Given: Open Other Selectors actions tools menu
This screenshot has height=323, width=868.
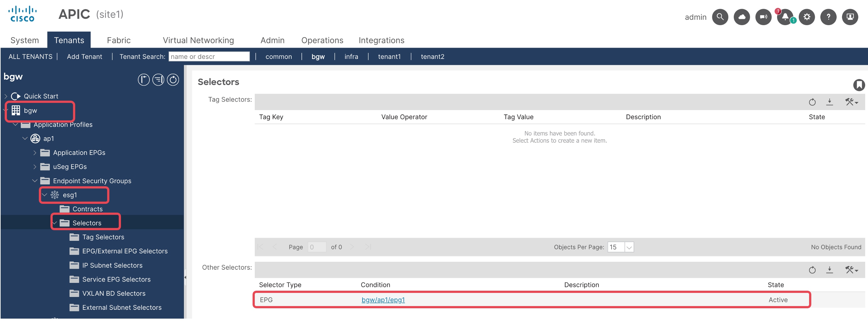Looking at the screenshot, I should pos(851,270).
